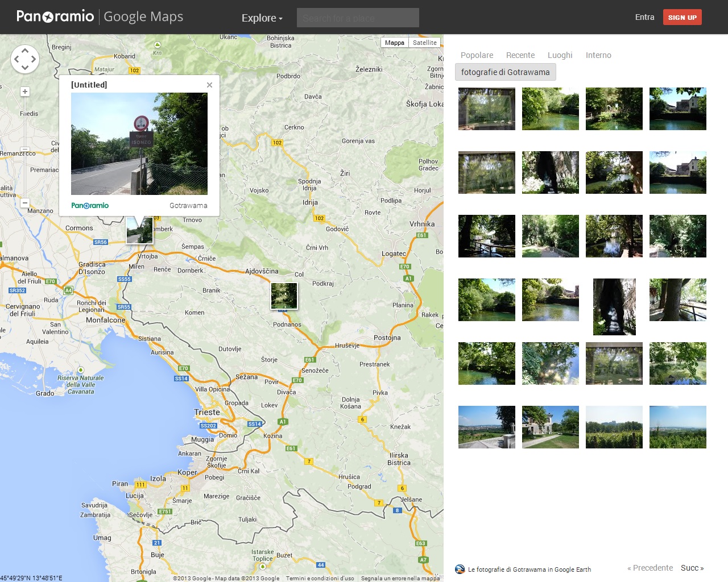Focus the Search for a place field
The width and height of the screenshot is (728, 582).
point(358,18)
